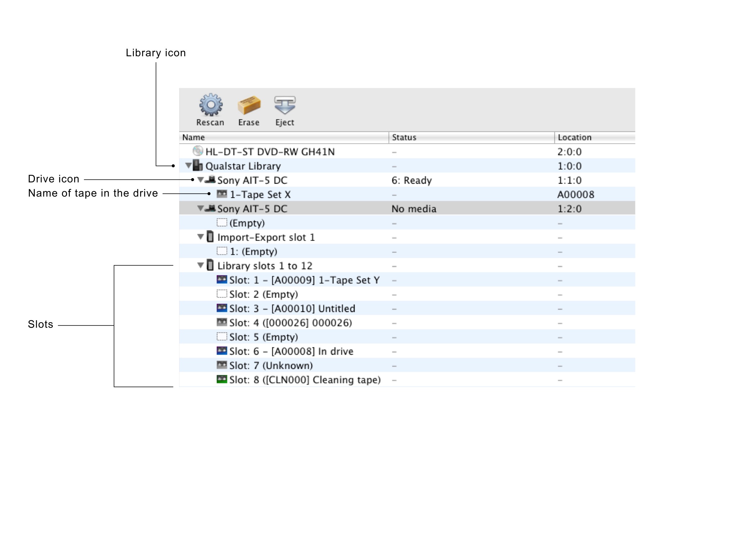Screen dimensions: 756x540
Task: Collapse the first Sony AIT-5 DC drive
Action: [201, 180]
